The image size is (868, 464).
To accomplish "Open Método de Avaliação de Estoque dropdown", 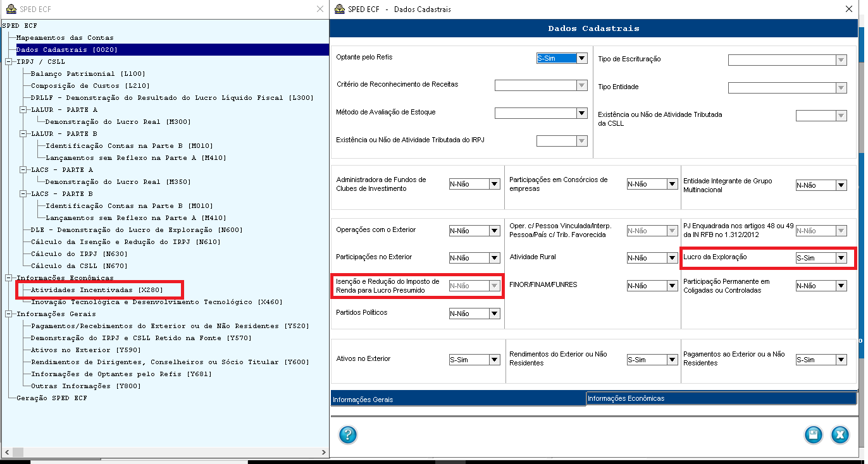I will click(x=582, y=113).
